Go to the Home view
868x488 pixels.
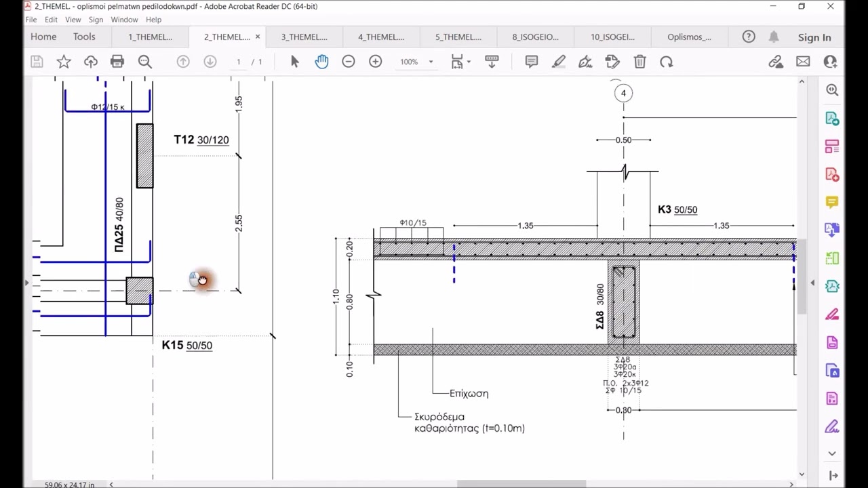43,37
